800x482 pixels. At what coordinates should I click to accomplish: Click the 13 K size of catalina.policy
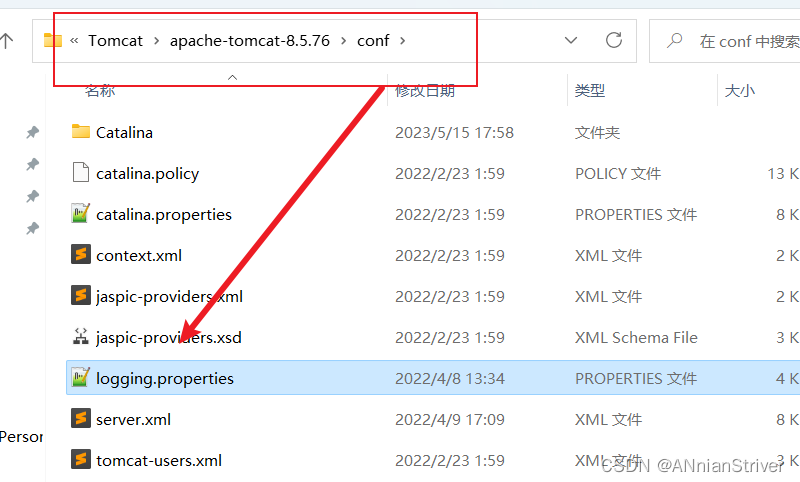pos(783,174)
